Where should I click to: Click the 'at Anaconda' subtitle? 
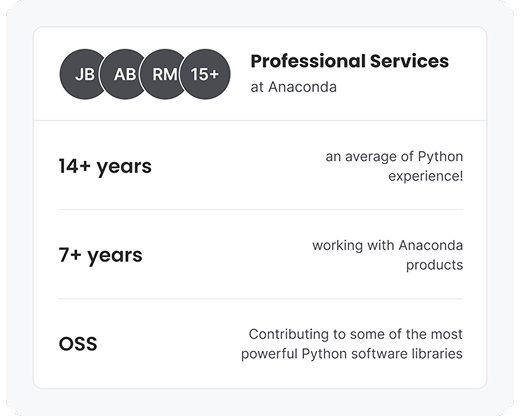(294, 87)
